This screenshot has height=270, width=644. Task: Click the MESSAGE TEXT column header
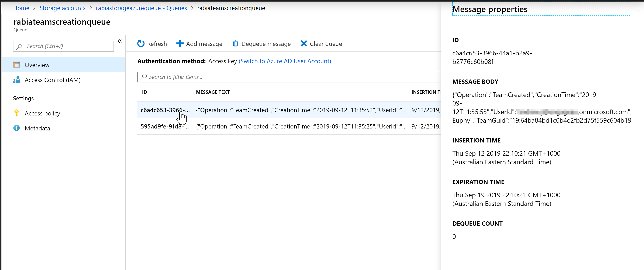click(x=213, y=92)
